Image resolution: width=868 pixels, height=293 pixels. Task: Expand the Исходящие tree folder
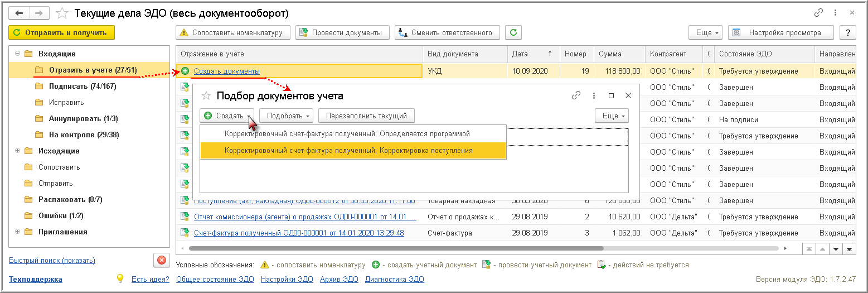tap(17, 151)
